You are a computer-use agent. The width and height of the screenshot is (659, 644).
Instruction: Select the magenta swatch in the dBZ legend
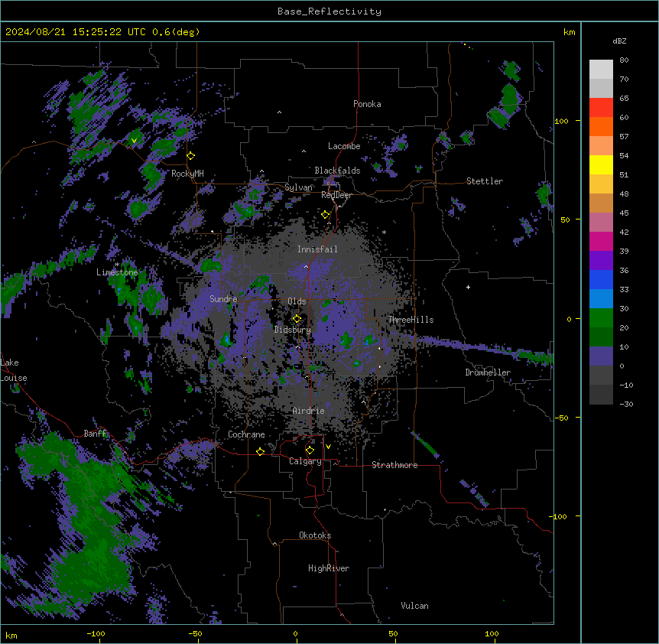click(601, 241)
